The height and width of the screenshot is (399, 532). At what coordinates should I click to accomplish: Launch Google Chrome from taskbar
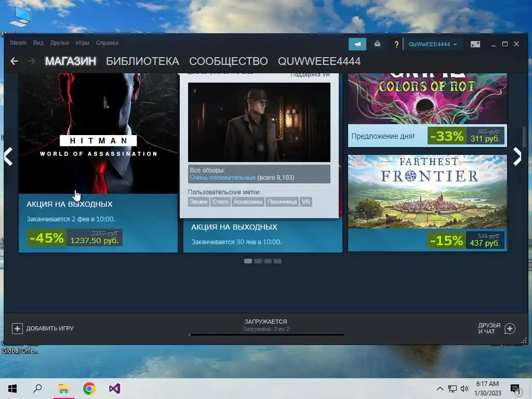89,389
